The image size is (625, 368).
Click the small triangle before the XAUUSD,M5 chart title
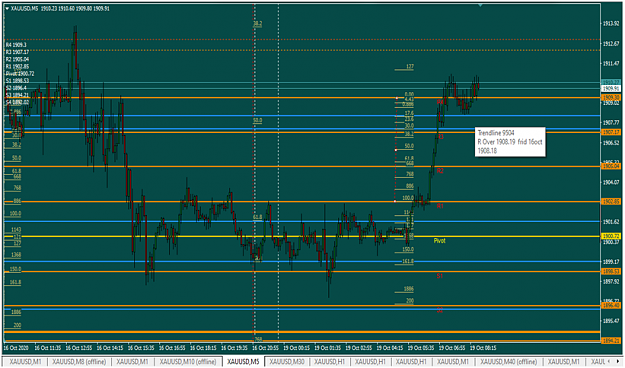pos(7,8)
